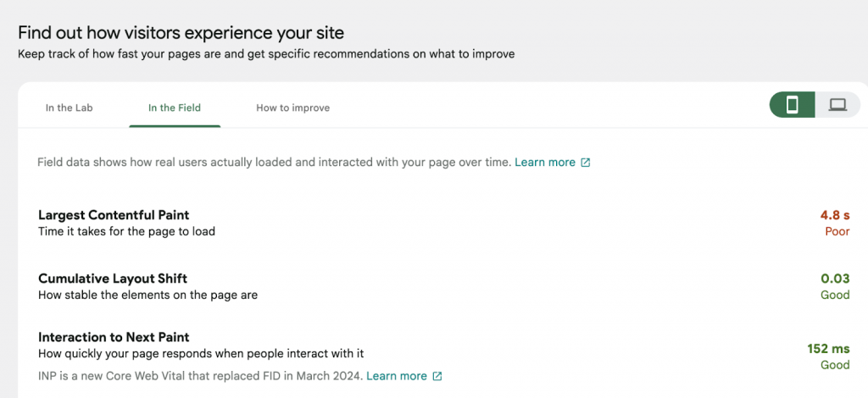
Task: Switch to mobile device view
Action: (793, 105)
